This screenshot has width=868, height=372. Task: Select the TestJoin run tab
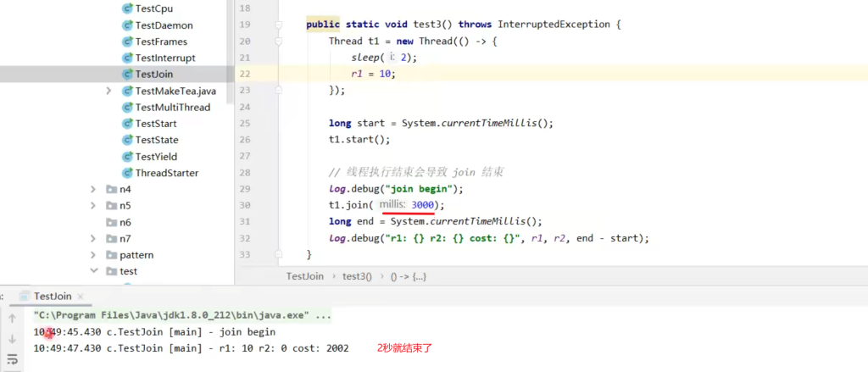(52, 296)
